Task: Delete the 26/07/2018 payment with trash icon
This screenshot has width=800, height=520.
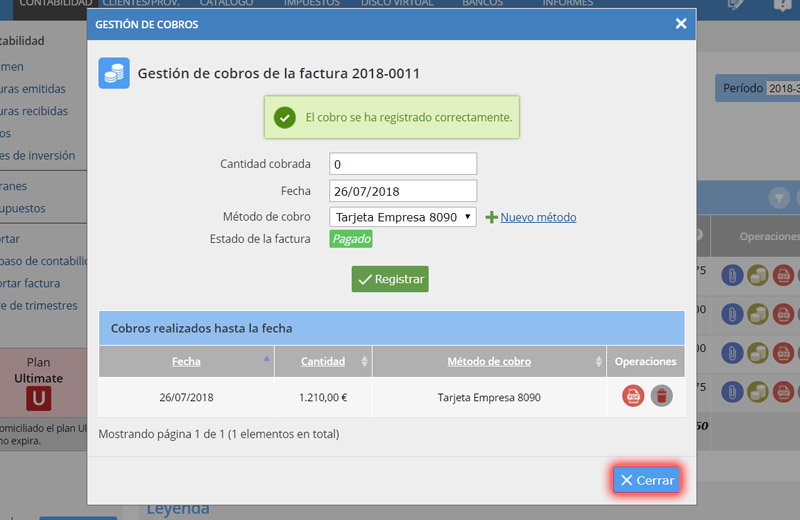Action: (x=661, y=396)
